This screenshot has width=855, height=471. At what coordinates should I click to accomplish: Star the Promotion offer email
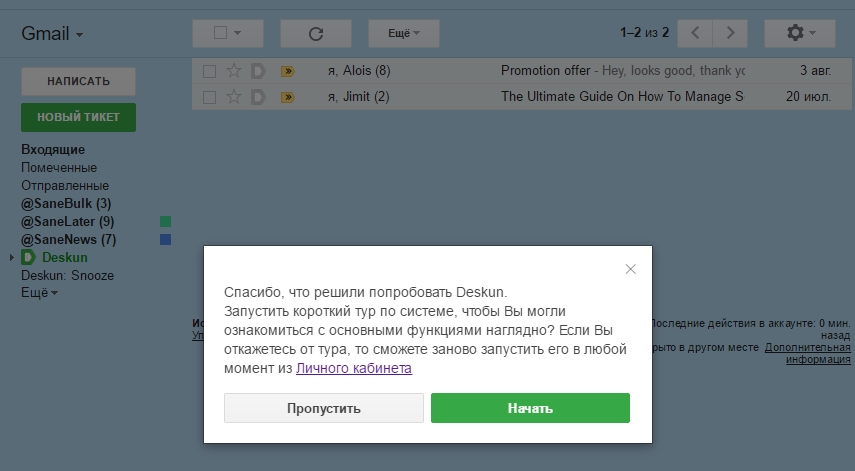point(233,71)
